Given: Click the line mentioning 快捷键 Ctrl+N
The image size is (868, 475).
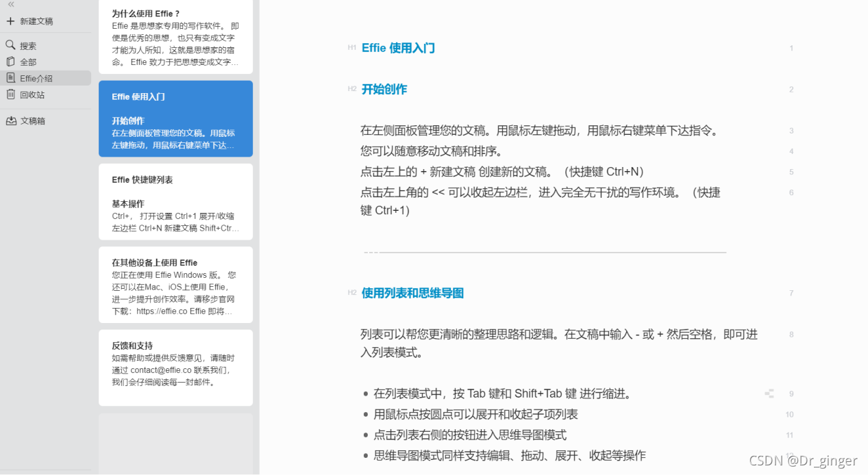Looking at the screenshot, I should tap(502, 172).
